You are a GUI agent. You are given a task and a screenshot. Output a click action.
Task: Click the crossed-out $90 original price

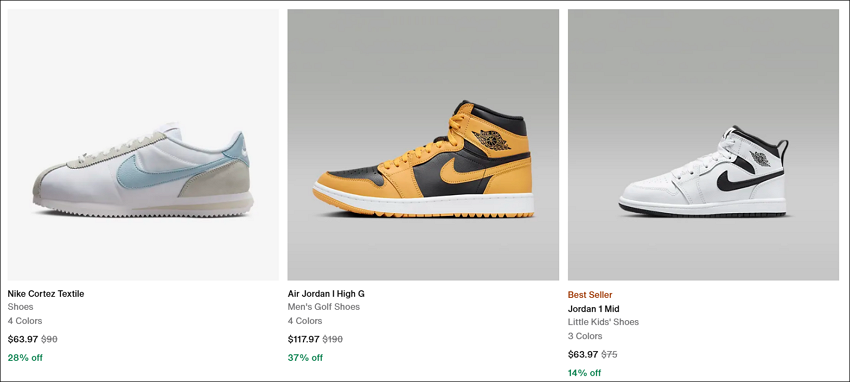click(x=49, y=339)
